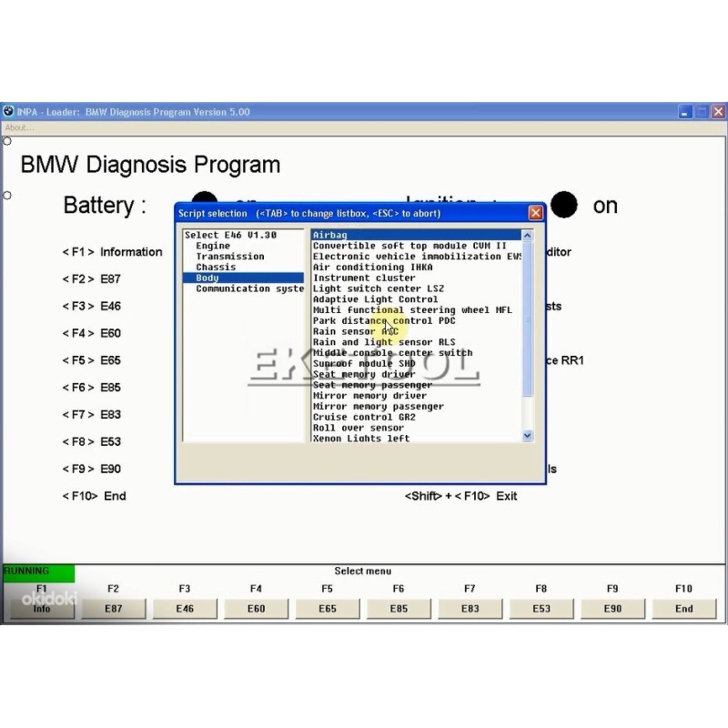Click the F5 E65 button
Viewport: 728px width, 728px height.
point(328,608)
